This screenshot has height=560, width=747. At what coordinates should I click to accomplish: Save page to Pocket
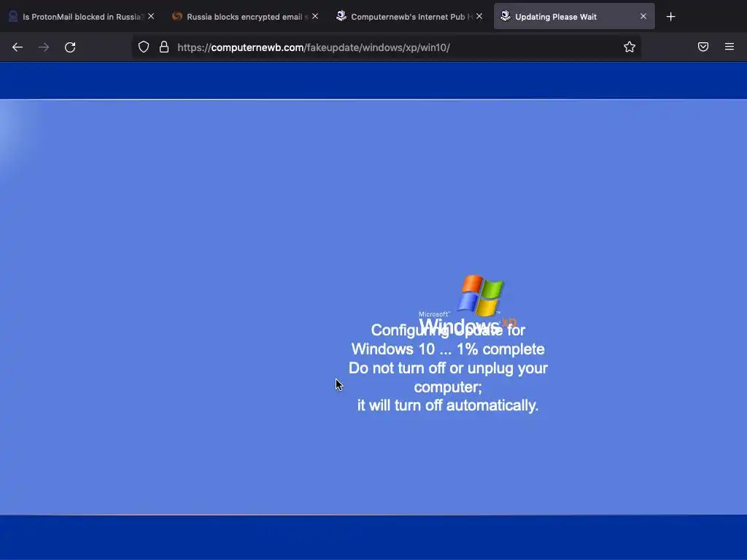coord(703,47)
